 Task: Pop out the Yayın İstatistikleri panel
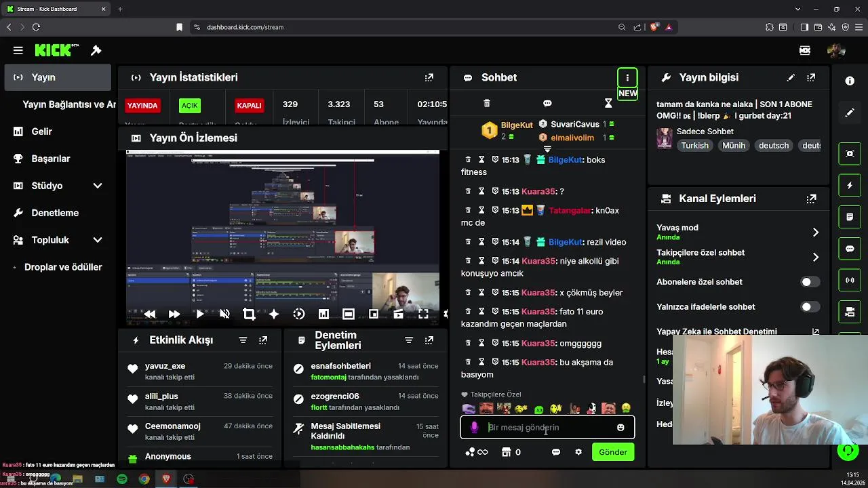[x=429, y=78]
